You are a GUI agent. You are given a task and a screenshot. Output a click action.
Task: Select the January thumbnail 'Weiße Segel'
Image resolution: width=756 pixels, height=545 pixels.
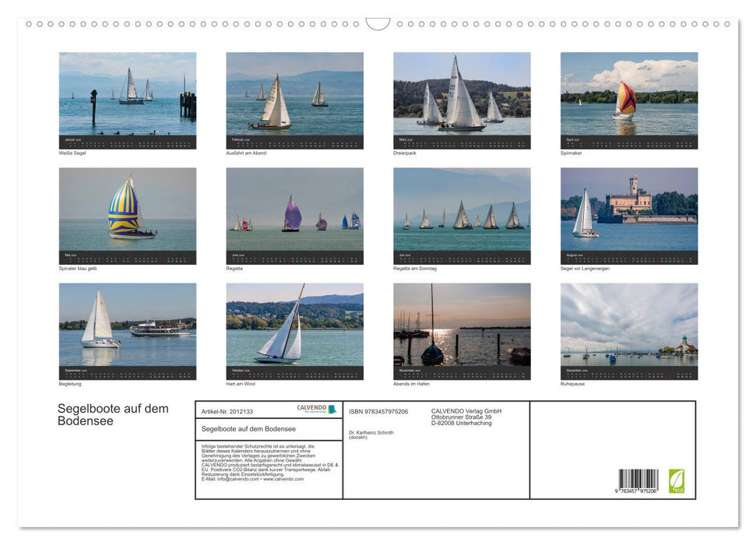coord(127,97)
